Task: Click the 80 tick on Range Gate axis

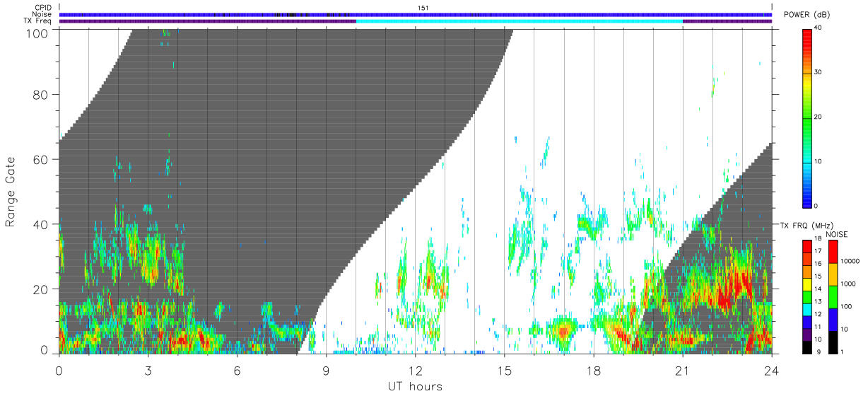Action: tap(42, 94)
